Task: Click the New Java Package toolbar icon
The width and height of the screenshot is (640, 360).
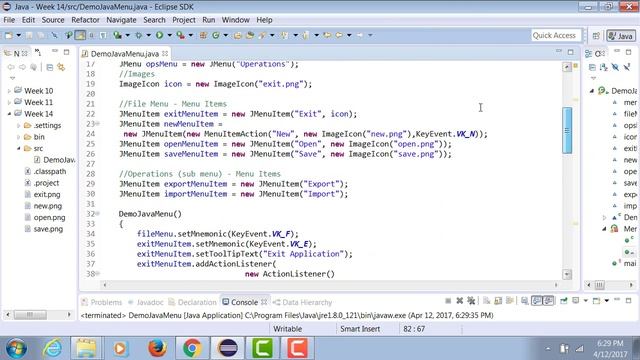Action: pos(203,36)
